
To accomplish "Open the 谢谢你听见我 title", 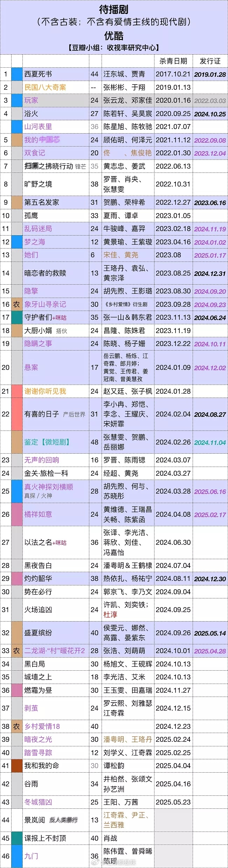I will tap(45, 391).
